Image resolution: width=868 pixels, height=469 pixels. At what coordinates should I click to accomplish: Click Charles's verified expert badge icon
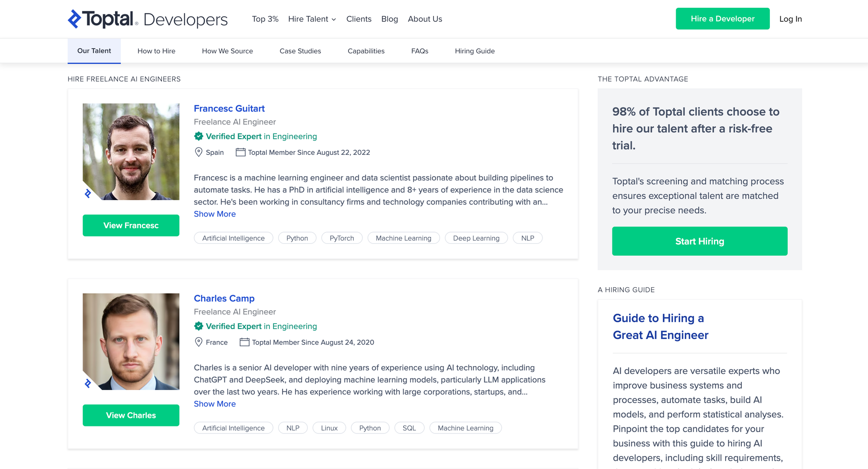pos(199,326)
